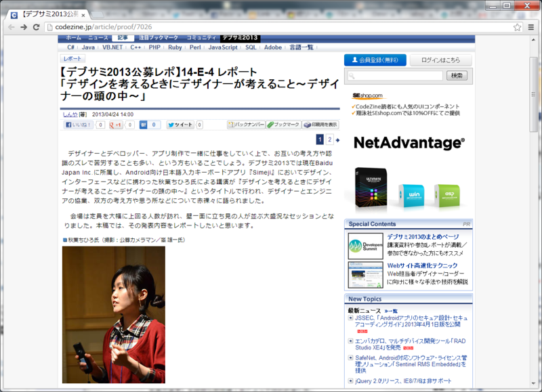Open the jQuery 2.0リリース news link
The image size is (542, 392).
(403, 381)
